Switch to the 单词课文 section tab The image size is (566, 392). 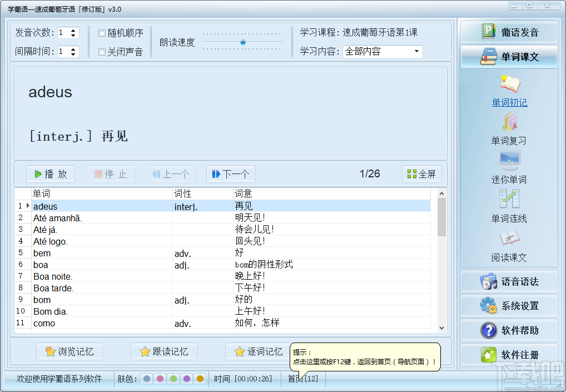pyautogui.click(x=509, y=57)
